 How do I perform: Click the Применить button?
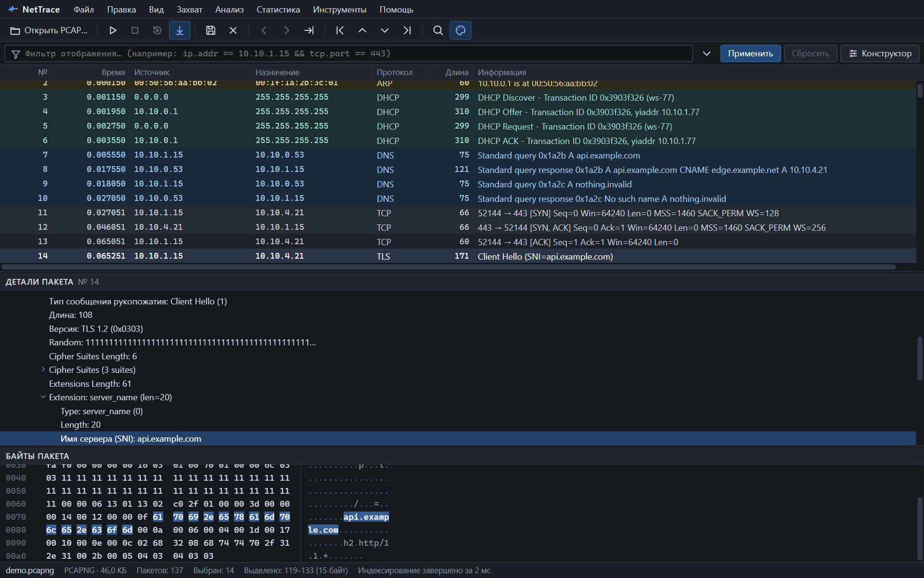750,53
